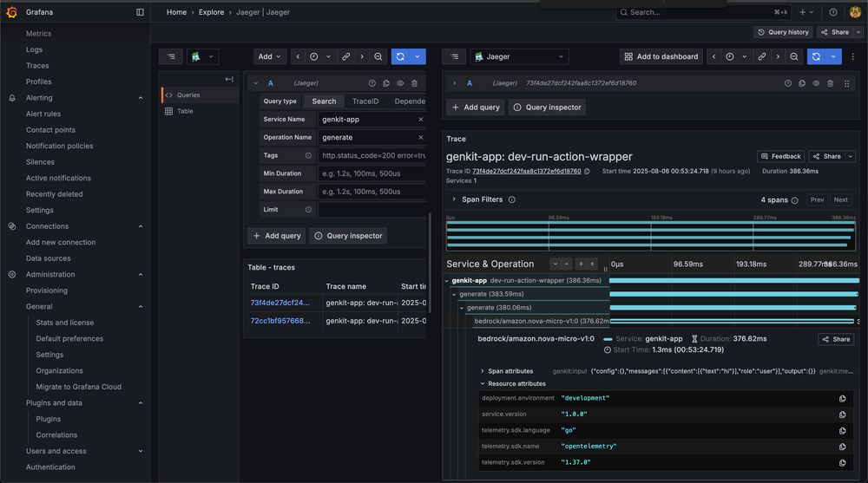Focus the top Search box
The width and height of the screenshot is (868, 483).
click(x=704, y=12)
